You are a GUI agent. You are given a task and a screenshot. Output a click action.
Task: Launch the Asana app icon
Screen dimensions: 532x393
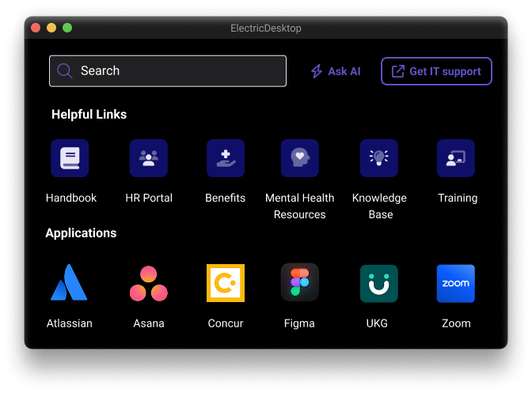pyautogui.click(x=149, y=283)
